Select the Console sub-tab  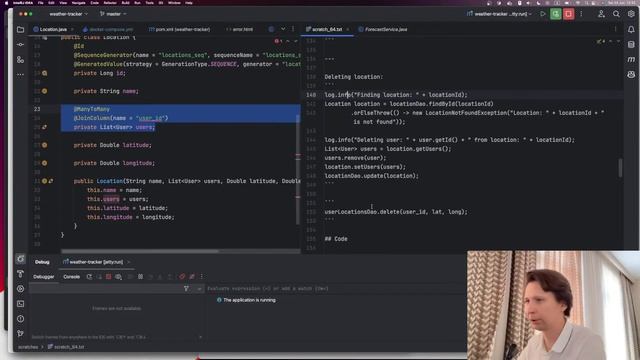click(x=71, y=277)
